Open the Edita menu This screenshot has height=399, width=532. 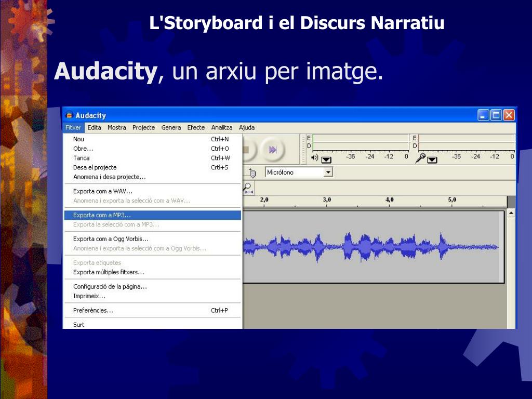[x=95, y=128]
